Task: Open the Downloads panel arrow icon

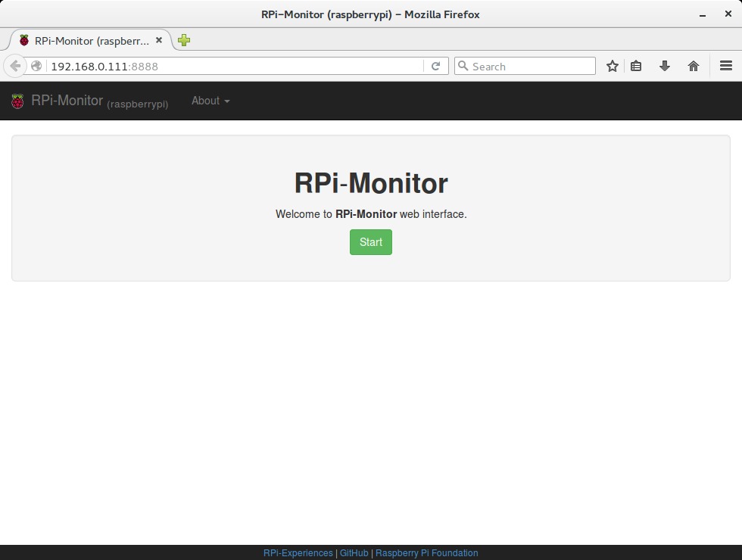Action: click(664, 66)
